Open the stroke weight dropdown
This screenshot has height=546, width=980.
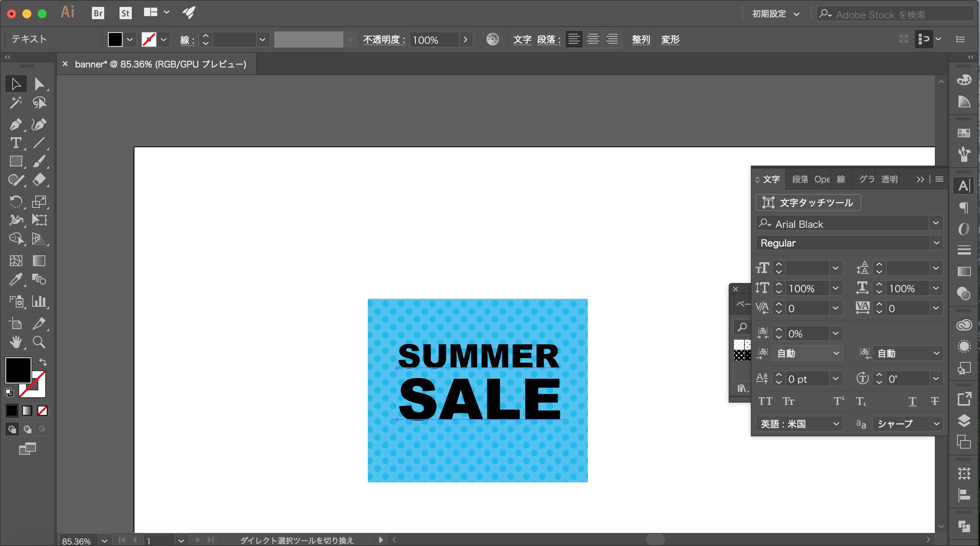point(262,39)
